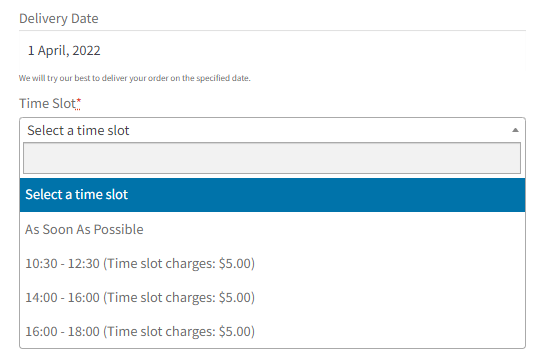This screenshot has width=554, height=364.
Task: Collapse the time slot dropdown using the arrow
Action: click(x=515, y=130)
